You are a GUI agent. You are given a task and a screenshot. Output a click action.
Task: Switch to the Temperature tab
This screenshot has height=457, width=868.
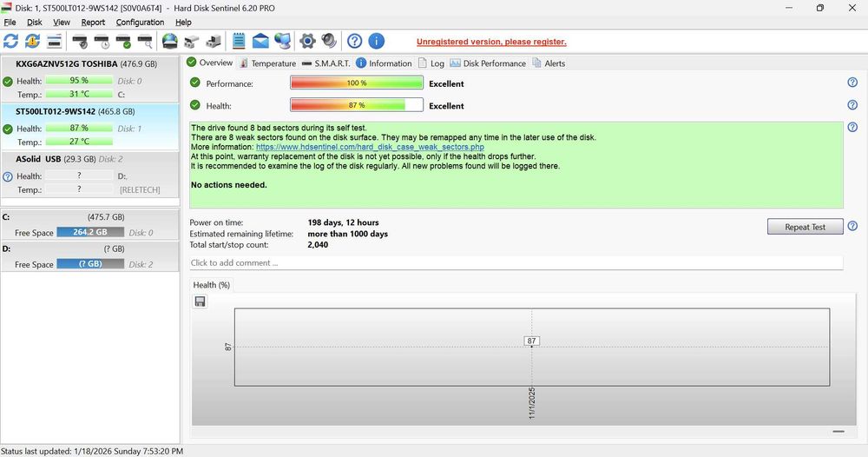(268, 63)
